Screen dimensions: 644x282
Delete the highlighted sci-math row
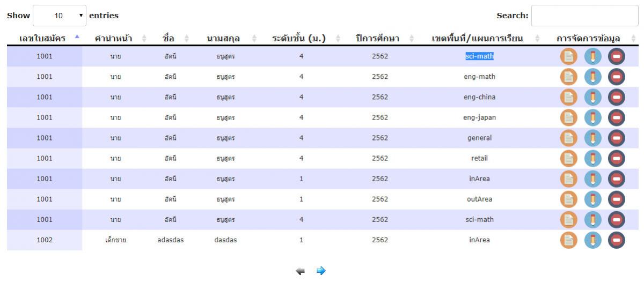(617, 56)
